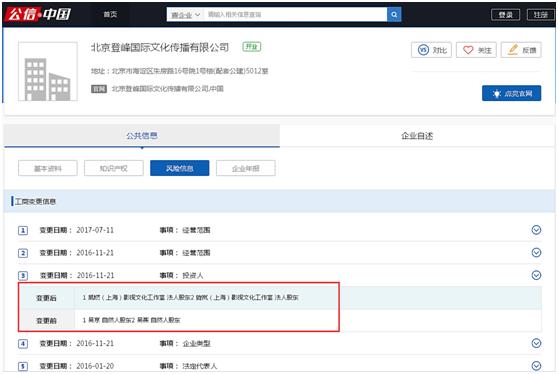Screen dimensions: 558x374
Task: Click the 首页 home link
Action: tap(110, 14)
